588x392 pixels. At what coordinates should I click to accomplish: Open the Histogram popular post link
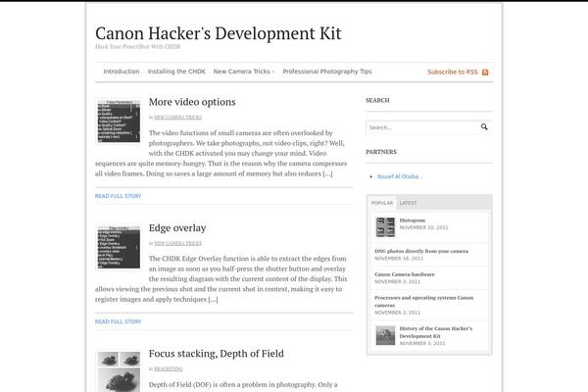(413, 220)
